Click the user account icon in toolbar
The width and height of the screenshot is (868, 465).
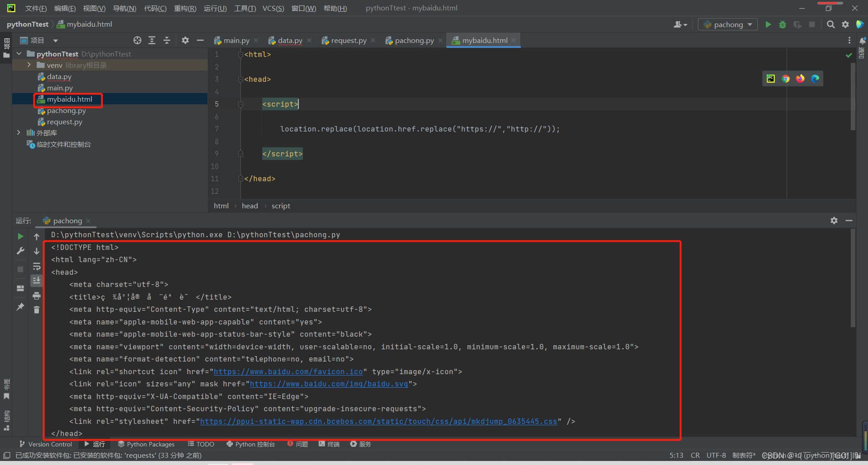680,24
